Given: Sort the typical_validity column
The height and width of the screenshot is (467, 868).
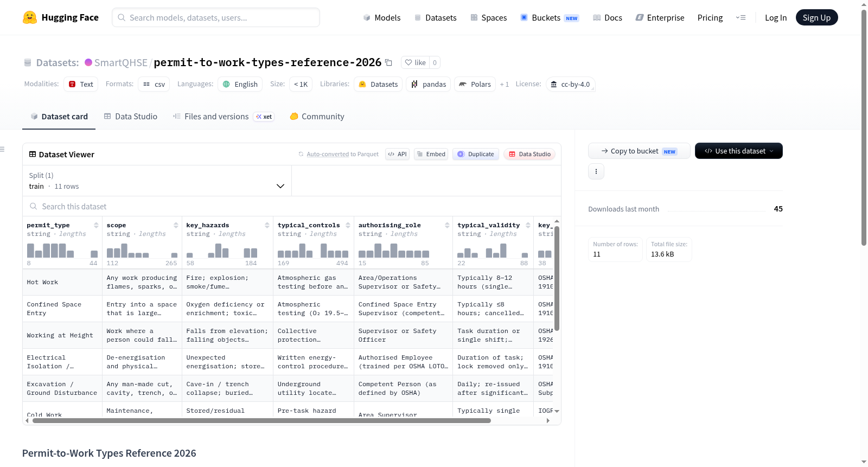Looking at the screenshot, I should click(528, 225).
